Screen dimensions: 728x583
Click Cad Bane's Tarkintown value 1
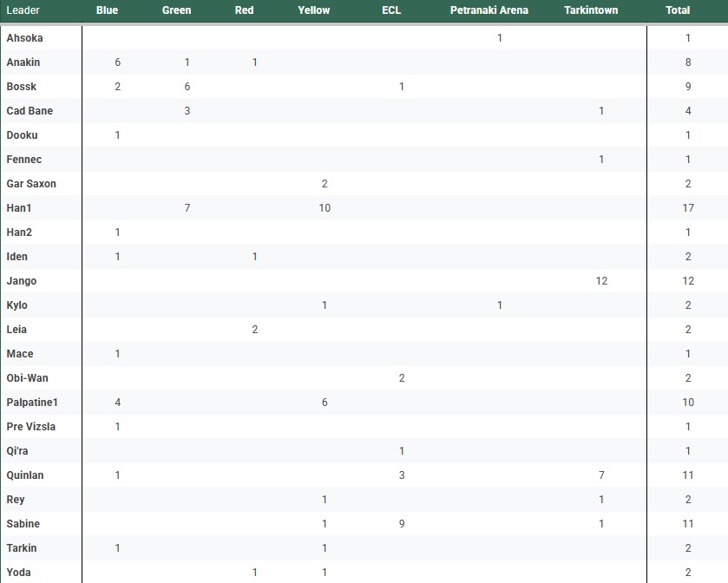coord(601,111)
